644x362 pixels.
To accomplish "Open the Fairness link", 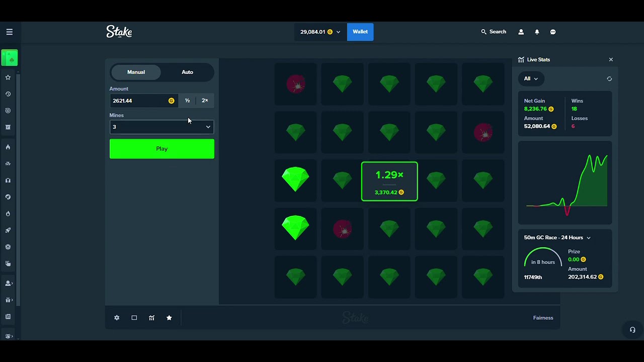I will coord(543,318).
